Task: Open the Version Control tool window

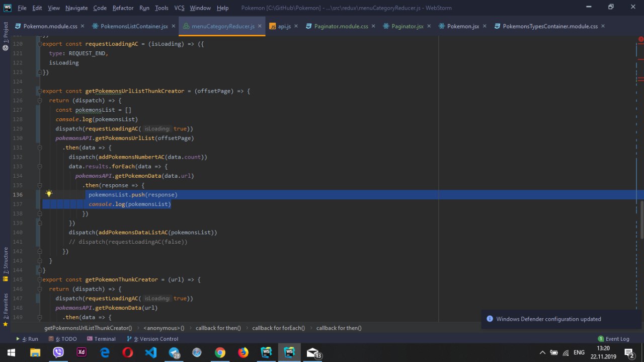Action: (x=152, y=339)
